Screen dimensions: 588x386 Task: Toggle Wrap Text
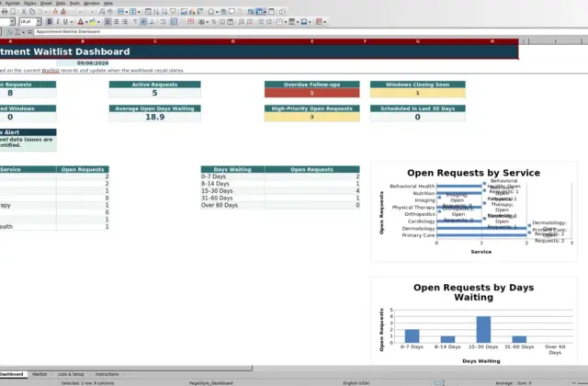pyautogui.click(x=163, y=22)
